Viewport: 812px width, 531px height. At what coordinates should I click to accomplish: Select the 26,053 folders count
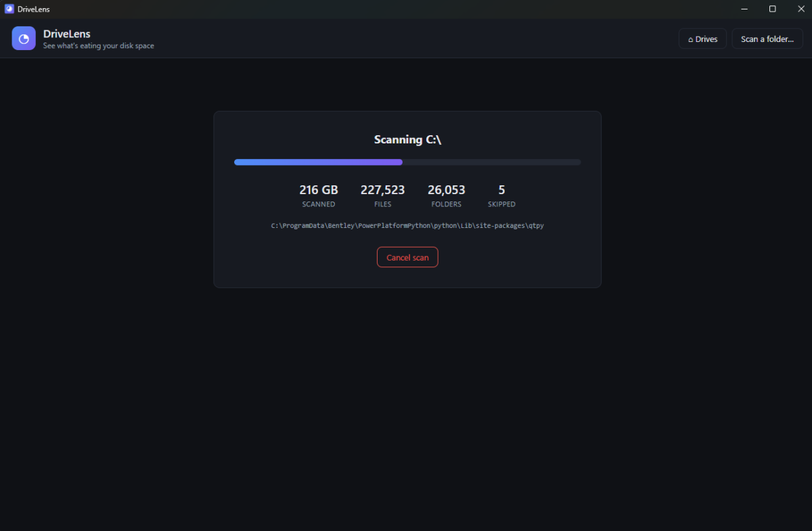[447, 190]
